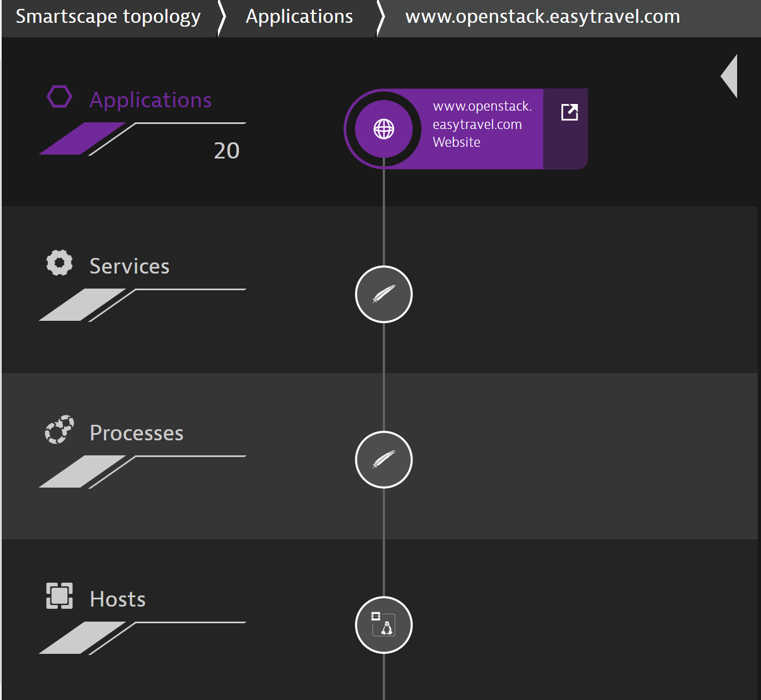Click the Processes cluster icon
This screenshot has width=761, height=700.
[59, 429]
